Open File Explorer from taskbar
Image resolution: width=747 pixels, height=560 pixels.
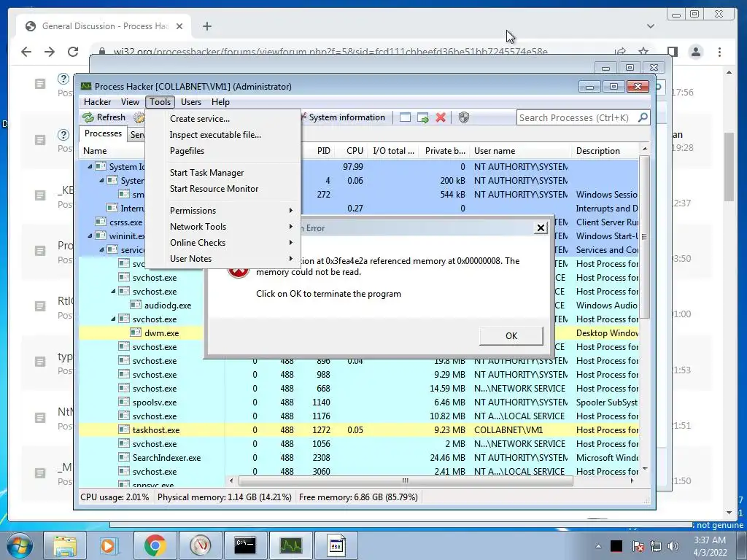tap(65, 545)
